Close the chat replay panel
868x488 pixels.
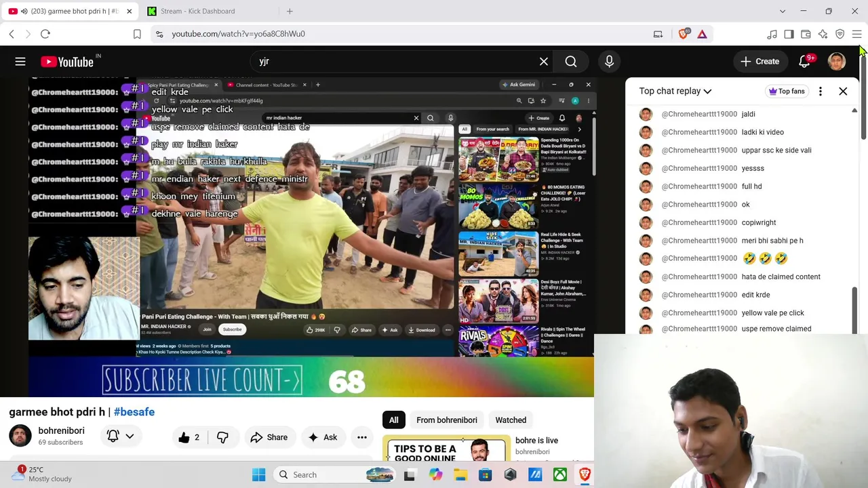pyautogui.click(x=843, y=91)
